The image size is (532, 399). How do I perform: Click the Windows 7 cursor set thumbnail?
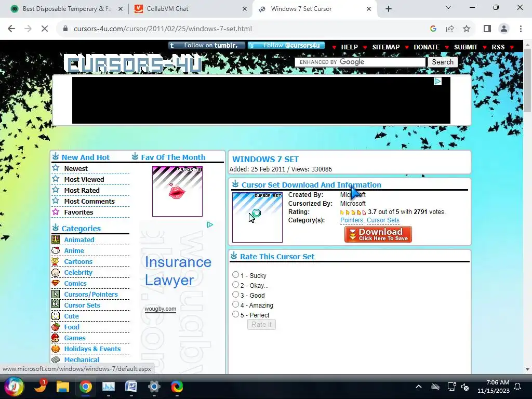click(257, 218)
